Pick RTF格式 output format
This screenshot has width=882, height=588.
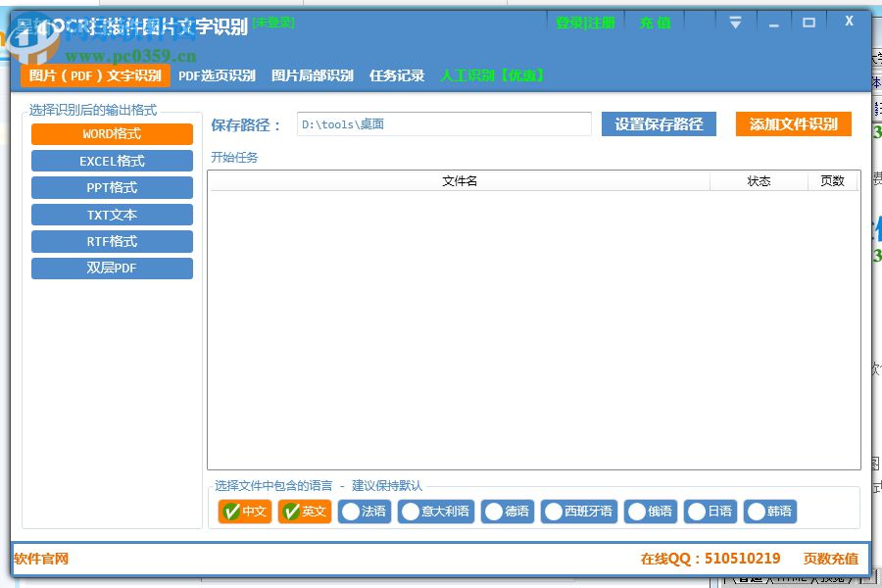pos(112,241)
